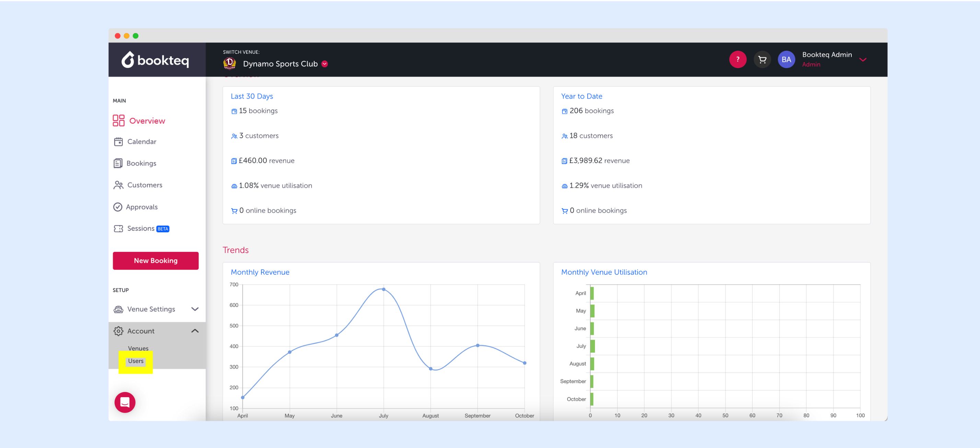Open the chat support bubble icon

pos(125,402)
